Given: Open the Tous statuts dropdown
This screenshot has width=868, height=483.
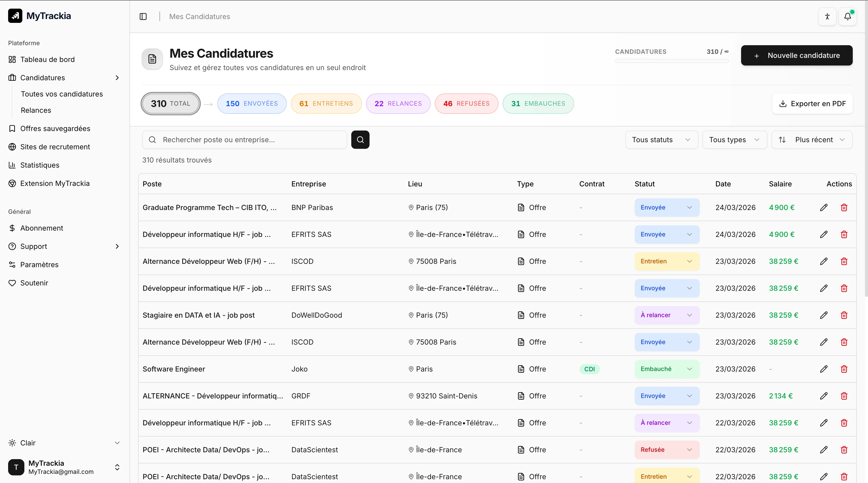Looking at the screenshot, I should point(661,139).
